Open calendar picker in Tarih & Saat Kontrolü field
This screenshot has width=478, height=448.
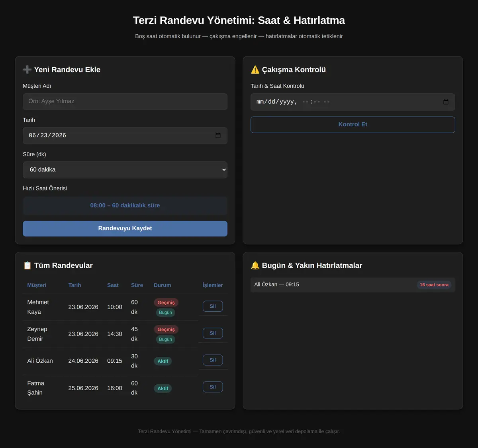pyautogui.click(x=446, y=102)
